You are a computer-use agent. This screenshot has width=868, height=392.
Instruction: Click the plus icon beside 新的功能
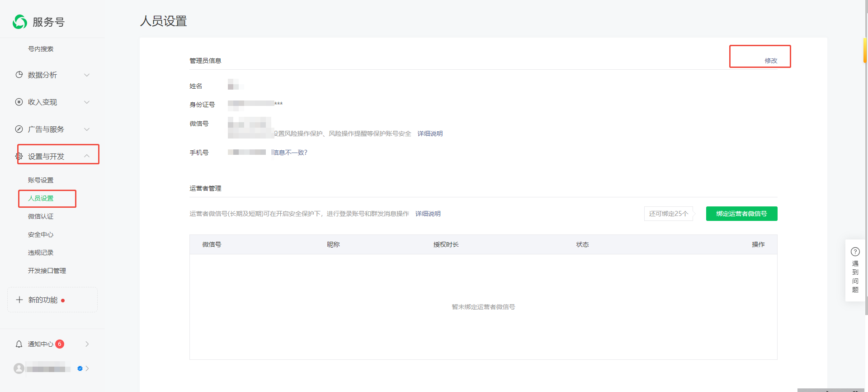(19, 300)
